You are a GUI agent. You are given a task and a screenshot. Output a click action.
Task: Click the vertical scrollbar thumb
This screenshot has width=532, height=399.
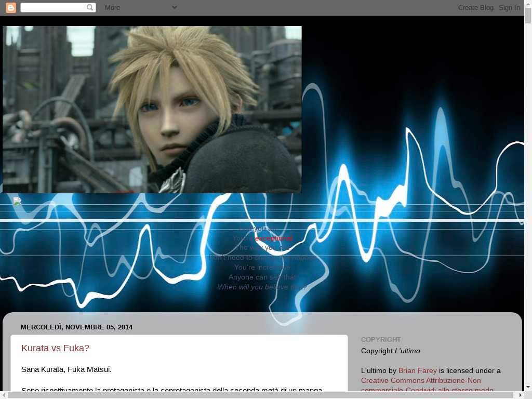click(528, 16)
